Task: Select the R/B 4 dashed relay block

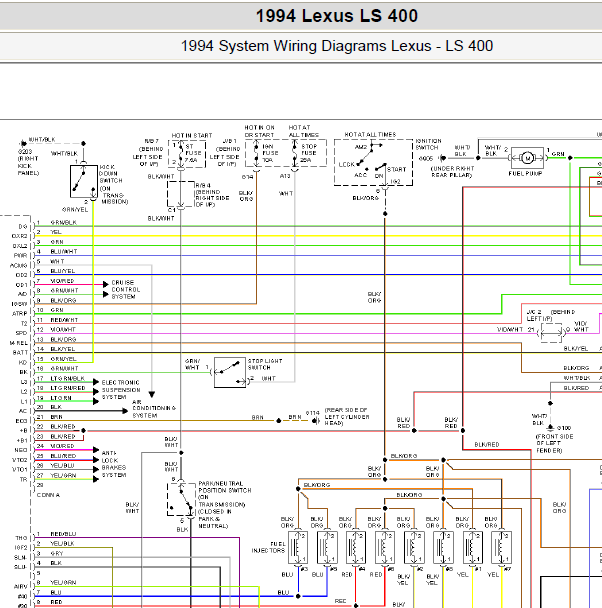Action: point(181,194)
